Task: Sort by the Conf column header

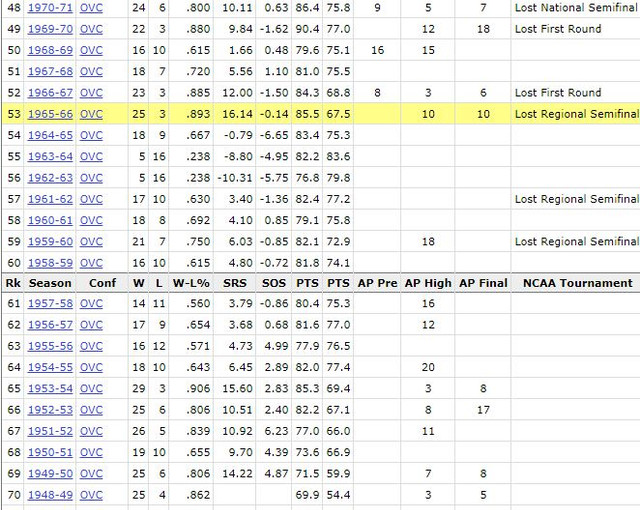Action: pyautogui.click(x=102, y=283)
